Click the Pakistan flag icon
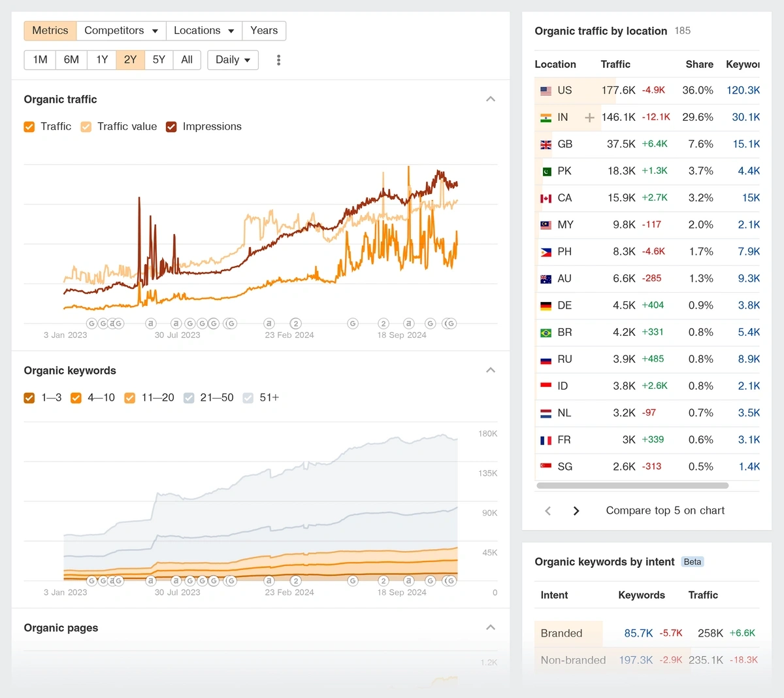784x698 pixels. [546, 171]
